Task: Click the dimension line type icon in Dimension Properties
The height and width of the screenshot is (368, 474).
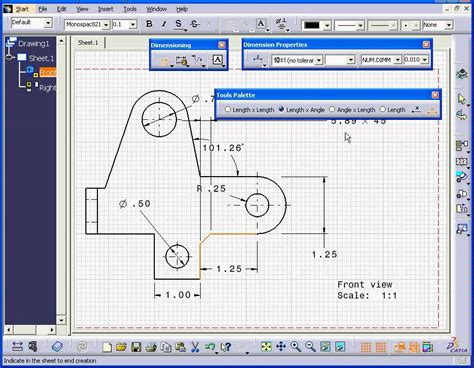Action: click(x=257, y=60)
